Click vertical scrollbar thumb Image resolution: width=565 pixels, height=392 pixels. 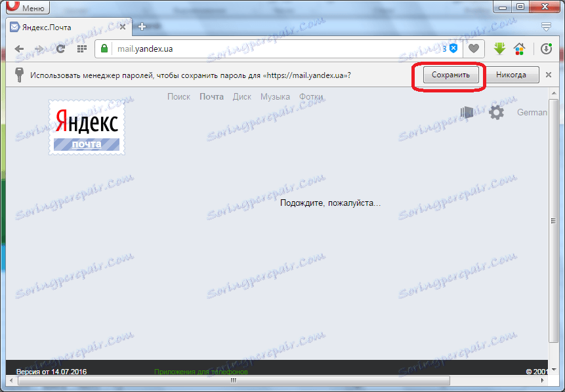point(553,221)
